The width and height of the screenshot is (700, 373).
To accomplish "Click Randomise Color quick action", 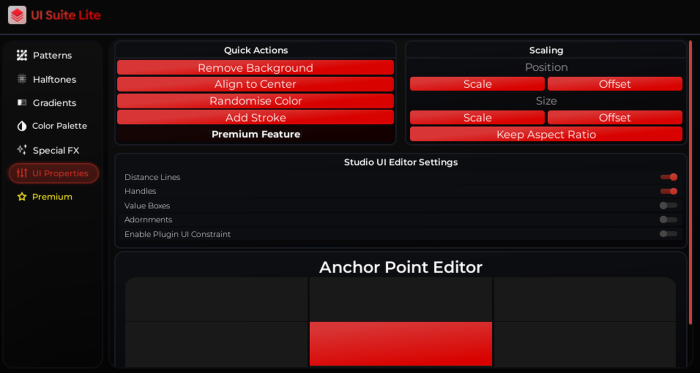I will click(255, 101).
